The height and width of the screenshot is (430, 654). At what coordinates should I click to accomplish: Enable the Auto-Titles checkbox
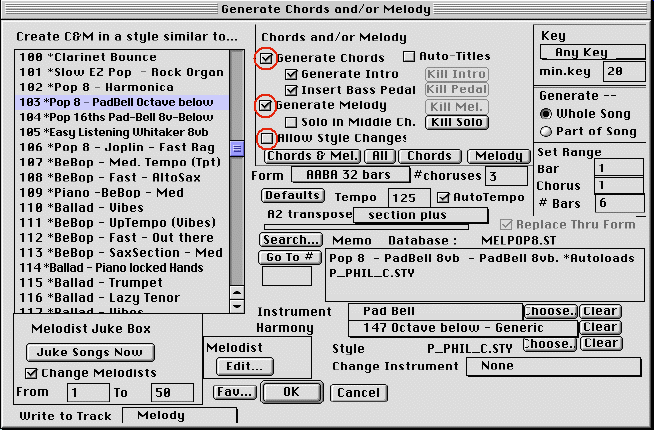[409, 57]
